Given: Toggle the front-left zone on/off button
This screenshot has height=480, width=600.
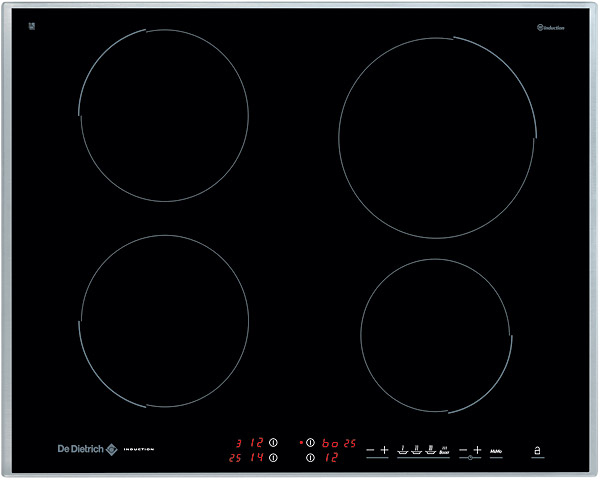Looking at the screenshot, I should point(273,458).
